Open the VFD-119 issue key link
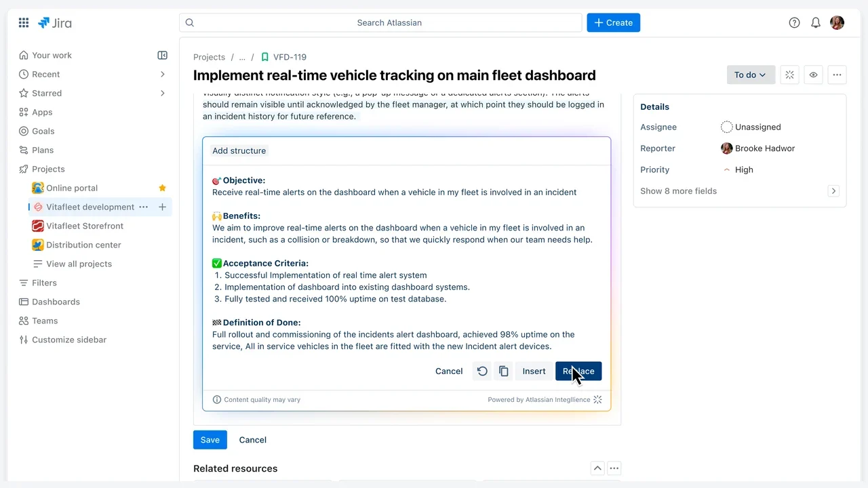This screenshot has width=868, height=488. click(x=290, y=57)
